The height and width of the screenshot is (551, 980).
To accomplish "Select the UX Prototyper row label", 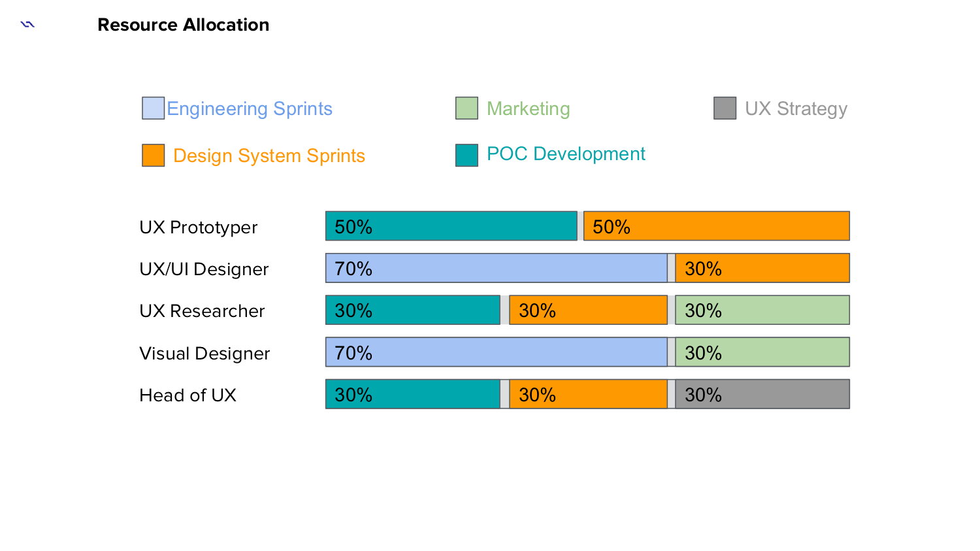I will [198, 227].
